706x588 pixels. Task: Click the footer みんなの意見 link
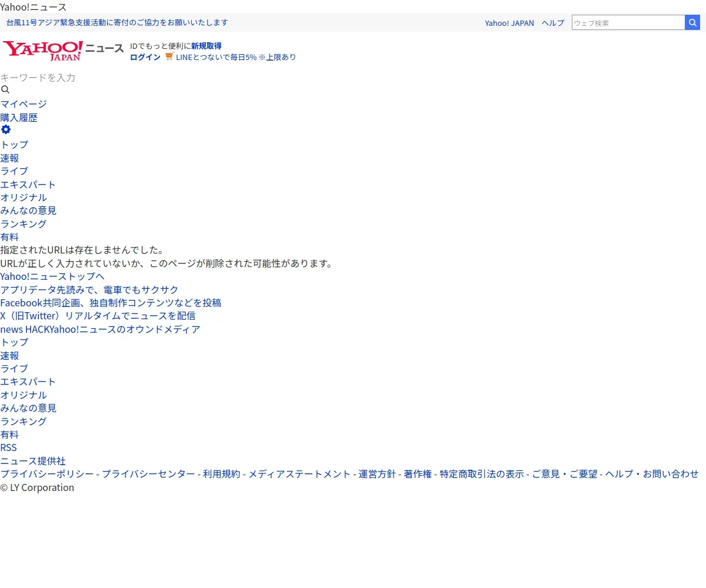point(28,408)
